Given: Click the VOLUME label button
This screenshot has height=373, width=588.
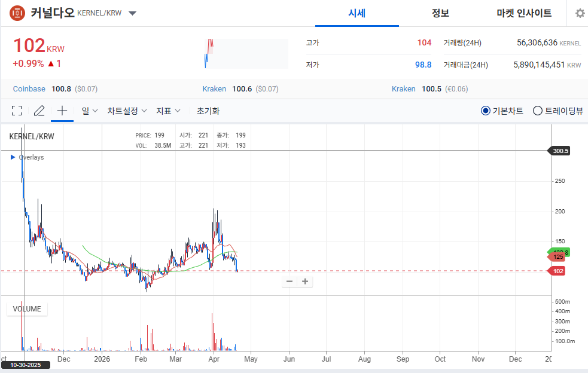Looking at the screenshot, I should (x=27, y=309).
